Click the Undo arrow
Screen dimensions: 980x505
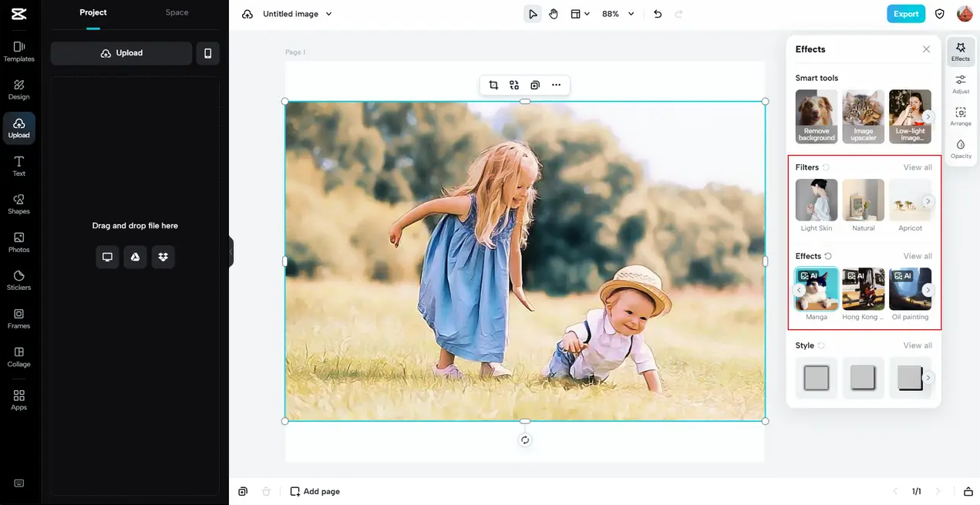point(658,14)
